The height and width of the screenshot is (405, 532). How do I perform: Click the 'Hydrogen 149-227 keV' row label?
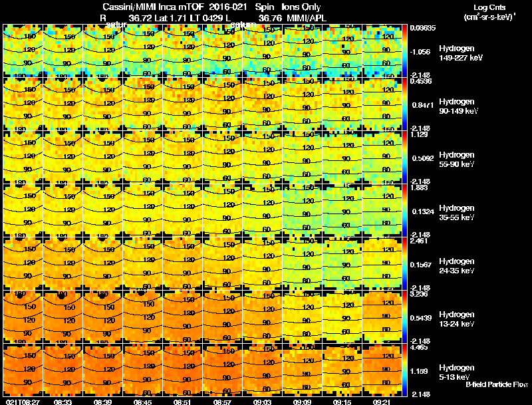point(461,53)
